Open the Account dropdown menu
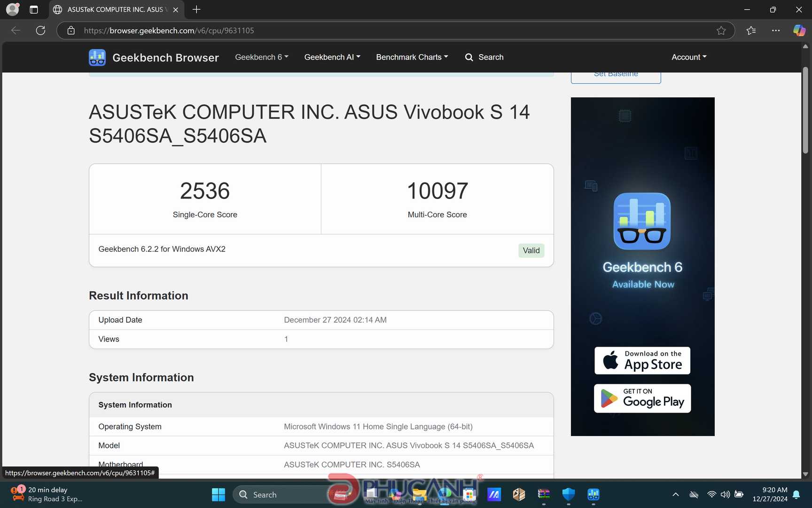The height and width of the screenshot is (508, 812). click(689, 57)
